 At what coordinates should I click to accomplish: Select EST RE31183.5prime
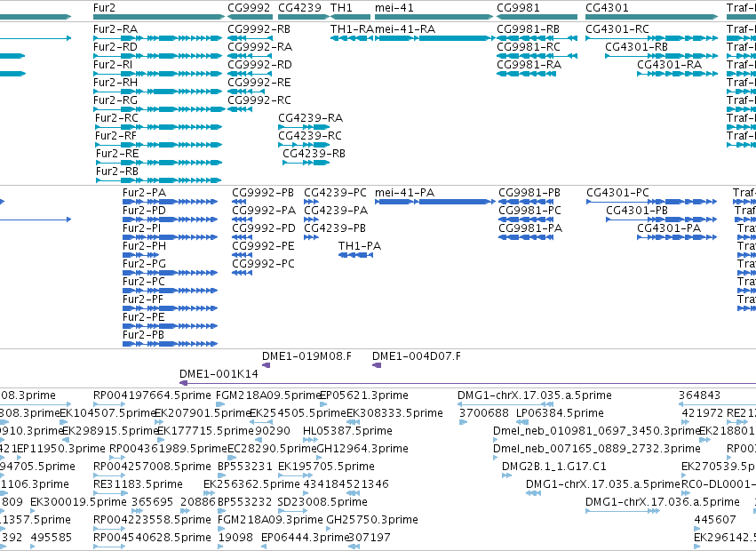tap(138, 484)
